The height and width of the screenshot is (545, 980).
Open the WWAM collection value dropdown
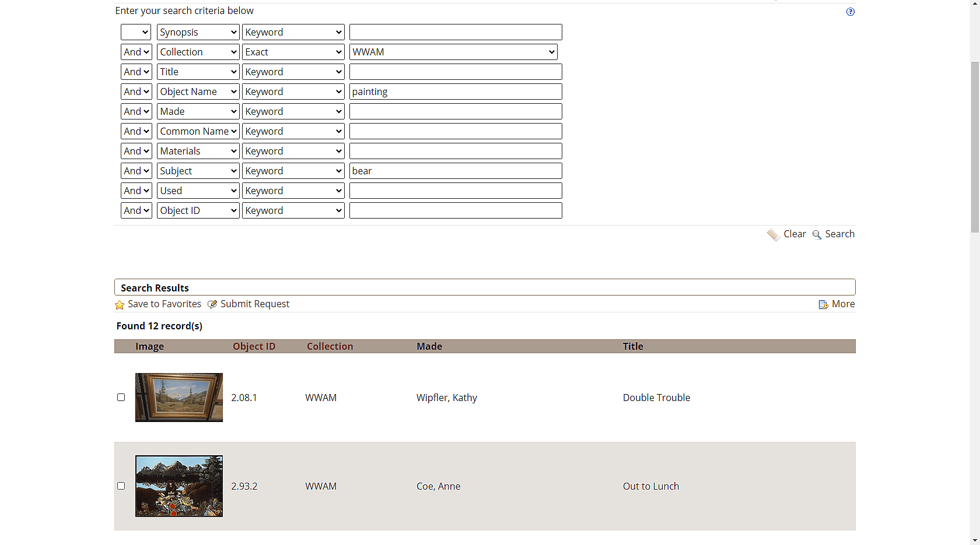453,52
